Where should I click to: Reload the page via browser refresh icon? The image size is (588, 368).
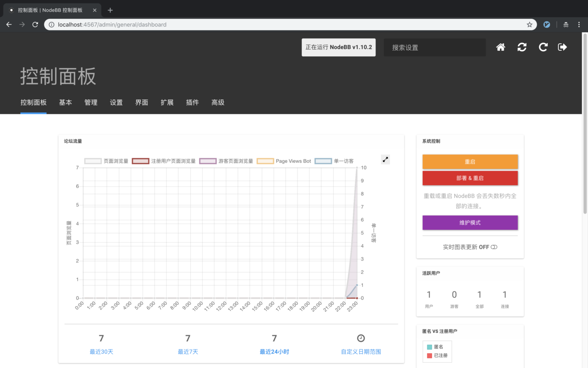point(35,25)
